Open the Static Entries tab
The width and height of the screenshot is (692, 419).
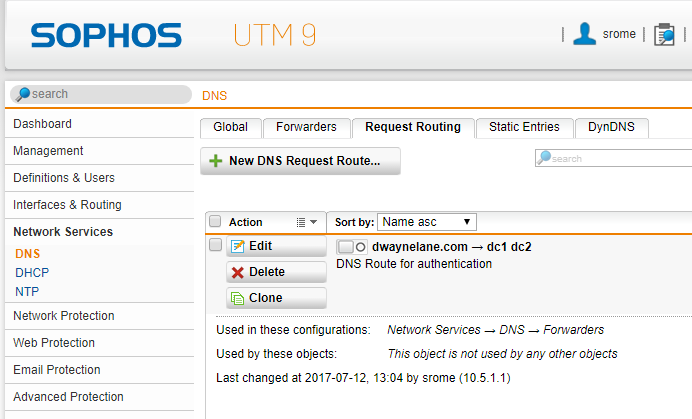coord(524,127)
